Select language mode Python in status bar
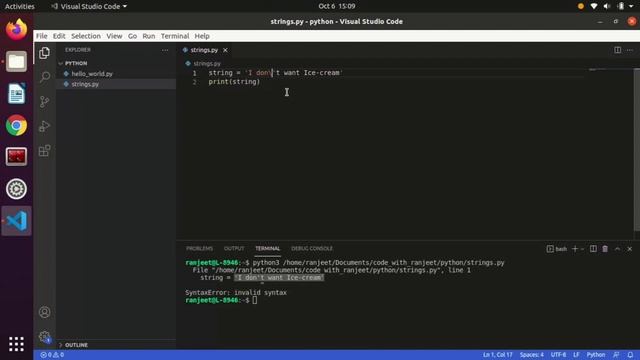640x360 pixels. click(596, 355)
